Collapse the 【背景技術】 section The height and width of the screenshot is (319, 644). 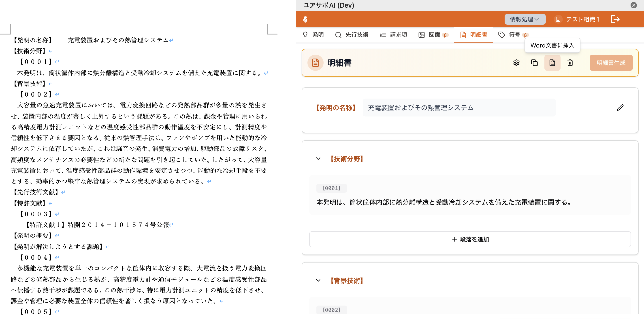(318, 280)
